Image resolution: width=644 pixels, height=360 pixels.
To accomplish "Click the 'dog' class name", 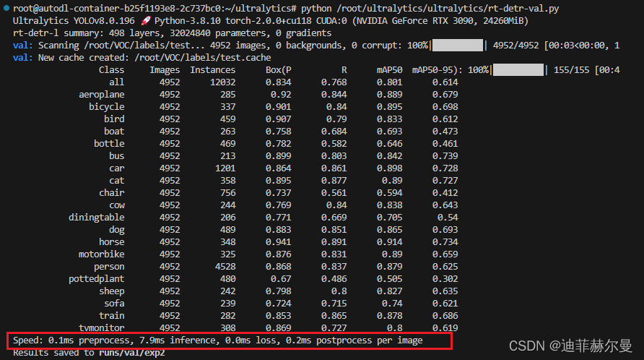I will click(117, 230).
